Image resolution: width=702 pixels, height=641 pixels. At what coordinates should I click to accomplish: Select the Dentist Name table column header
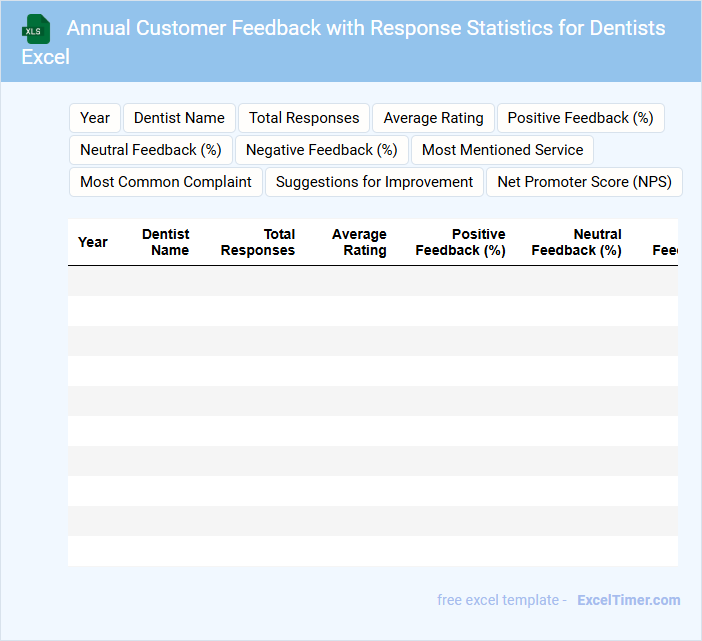tap(166, 242)
